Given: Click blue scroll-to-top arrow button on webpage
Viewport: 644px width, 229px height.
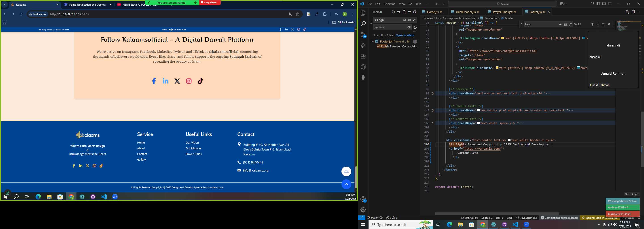Looking at the screenshot, I should click(346, 184).
